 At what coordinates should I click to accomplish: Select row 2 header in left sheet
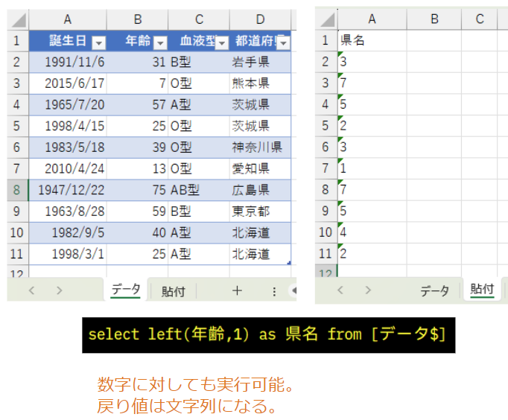tap(17, 62)
